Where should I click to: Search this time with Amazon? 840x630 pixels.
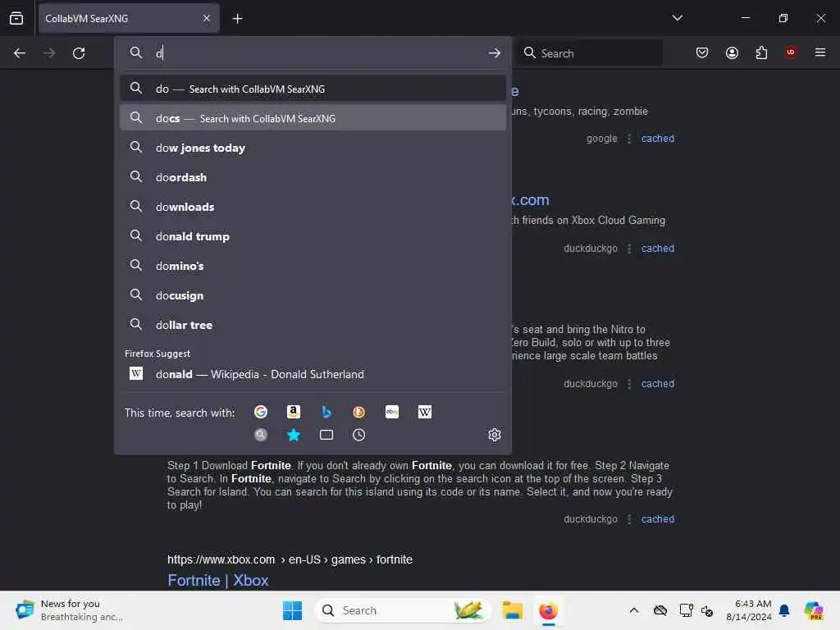294,412
